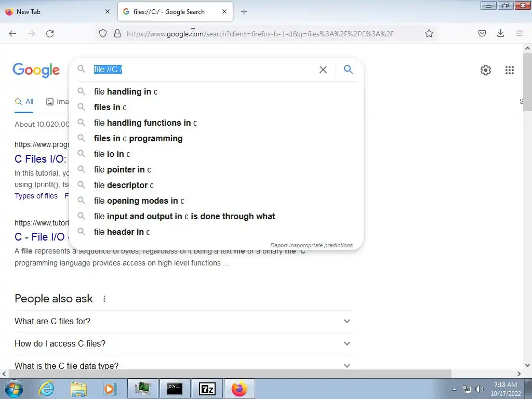
Task: Choose suggestion 'files in c'
Action: [x=216, y=107]
